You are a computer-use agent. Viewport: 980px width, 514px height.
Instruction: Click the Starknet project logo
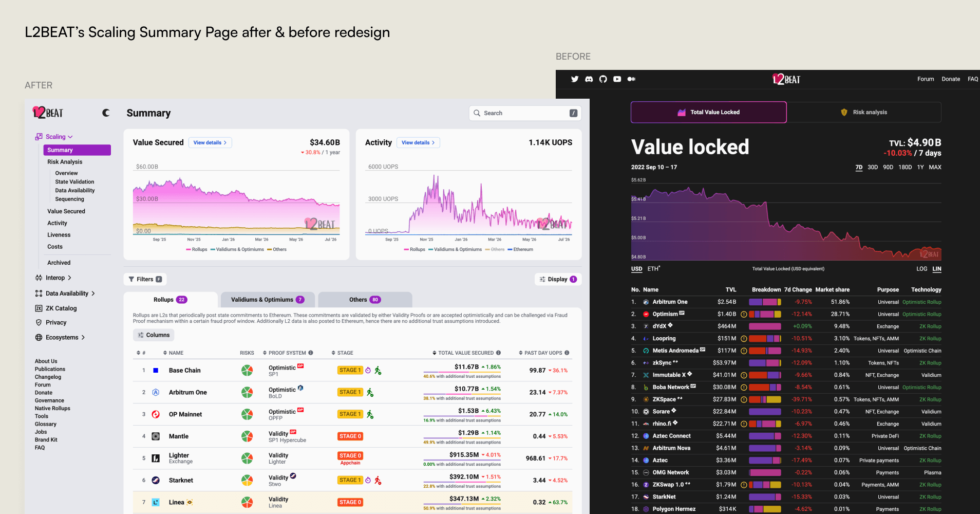(156, 480)
